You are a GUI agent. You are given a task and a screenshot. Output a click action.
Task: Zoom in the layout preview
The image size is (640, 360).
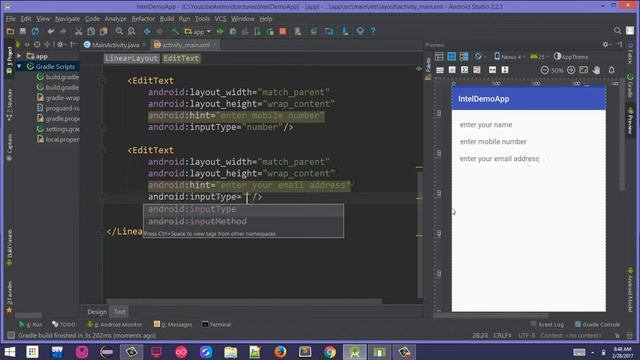[571, 70]
